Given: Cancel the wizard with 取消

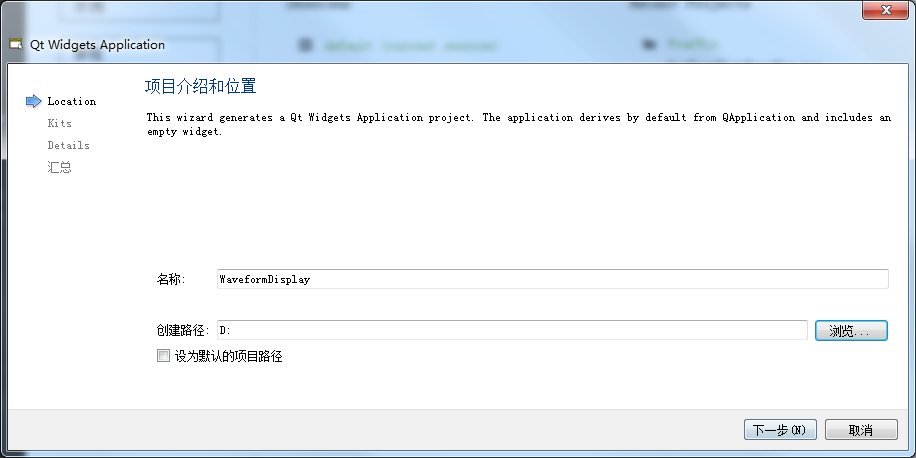Looking at the screenshot, I should coord(861,430).
